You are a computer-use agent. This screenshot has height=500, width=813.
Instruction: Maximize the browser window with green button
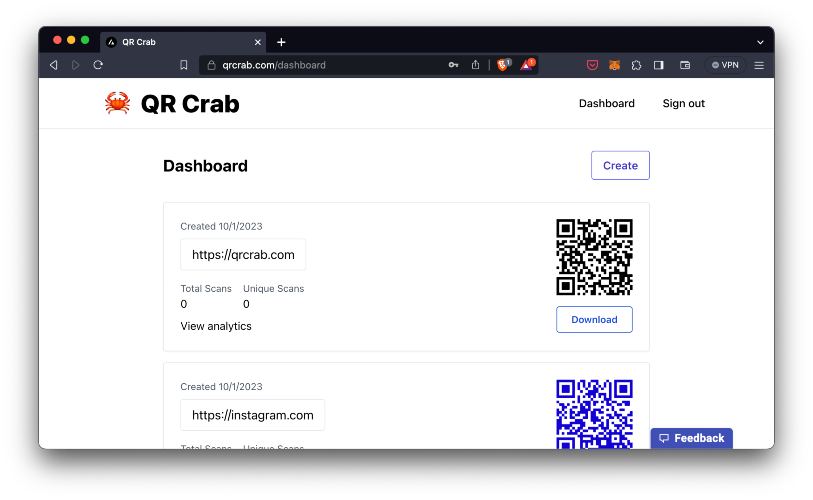(85, 40)
